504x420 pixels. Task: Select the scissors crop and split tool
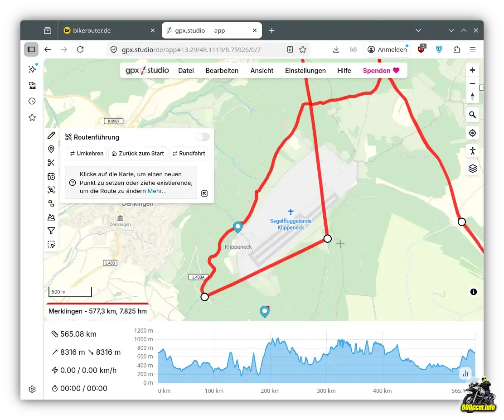(x=51, y=163)
